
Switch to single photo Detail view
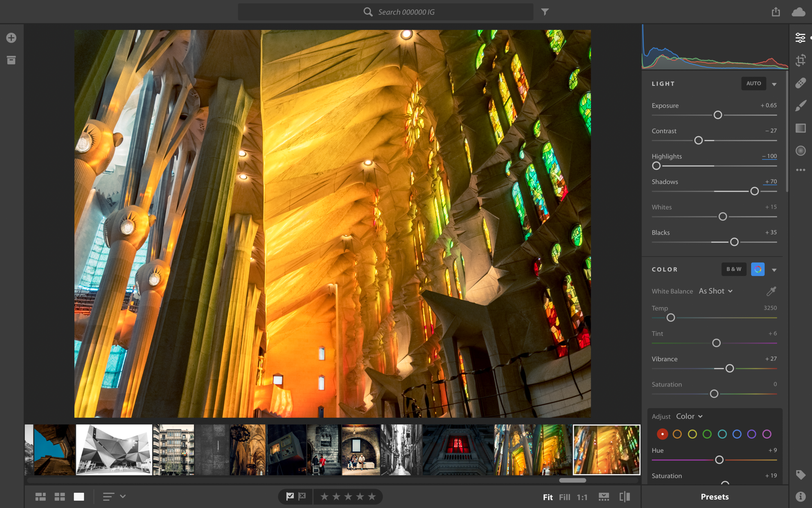click(79, 497)
